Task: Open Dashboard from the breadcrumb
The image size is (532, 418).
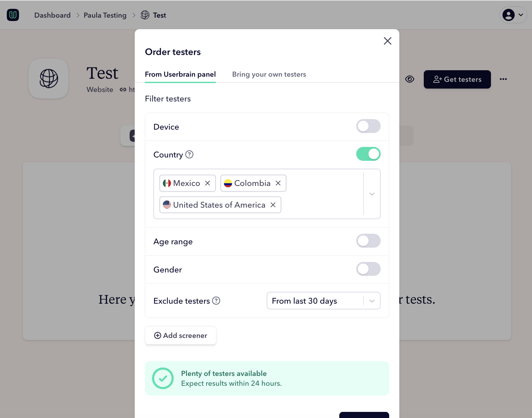Action: click(x=52, y=15)
